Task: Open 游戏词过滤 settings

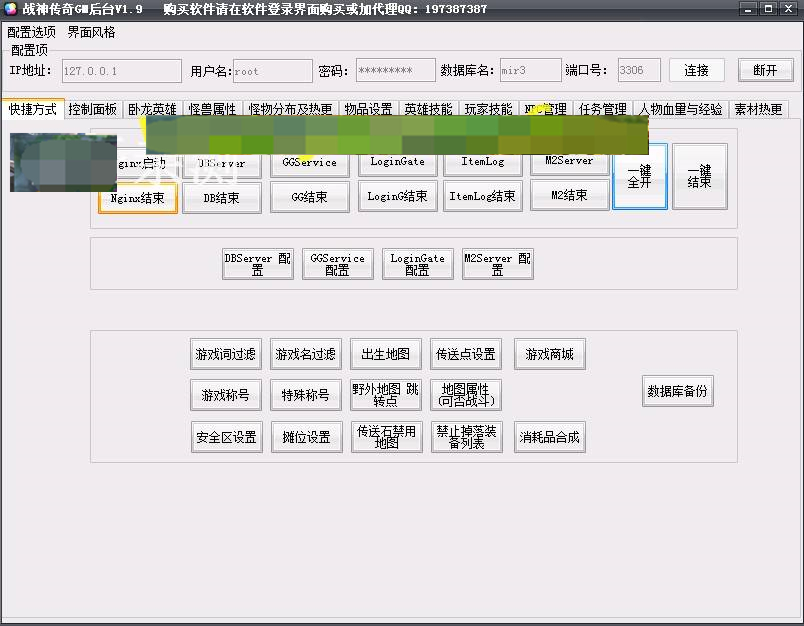Action: [225, 354]
